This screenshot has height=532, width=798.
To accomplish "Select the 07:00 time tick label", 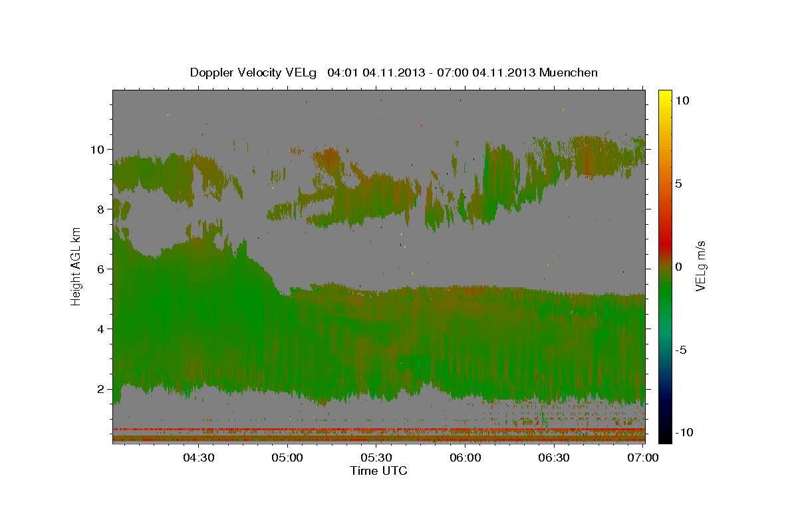I will tap(642, 458).
